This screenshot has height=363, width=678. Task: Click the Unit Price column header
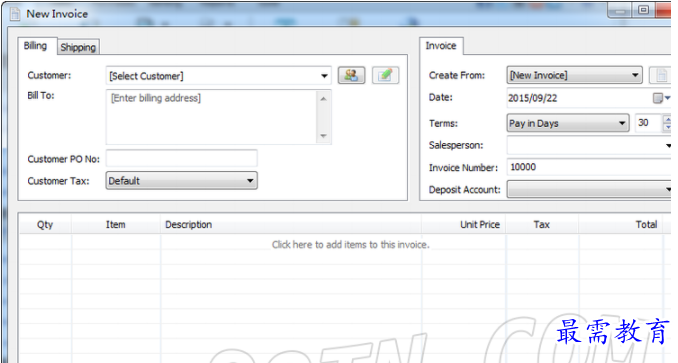click(x=464, y=225)
